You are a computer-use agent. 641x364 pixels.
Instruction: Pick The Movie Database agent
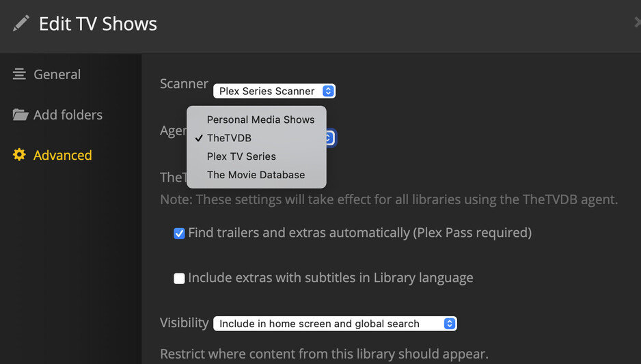(256, 175)
